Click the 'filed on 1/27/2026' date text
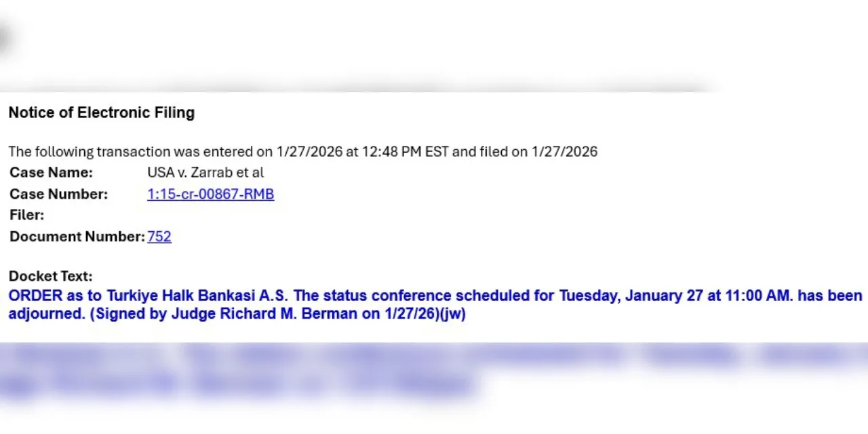 542,152
